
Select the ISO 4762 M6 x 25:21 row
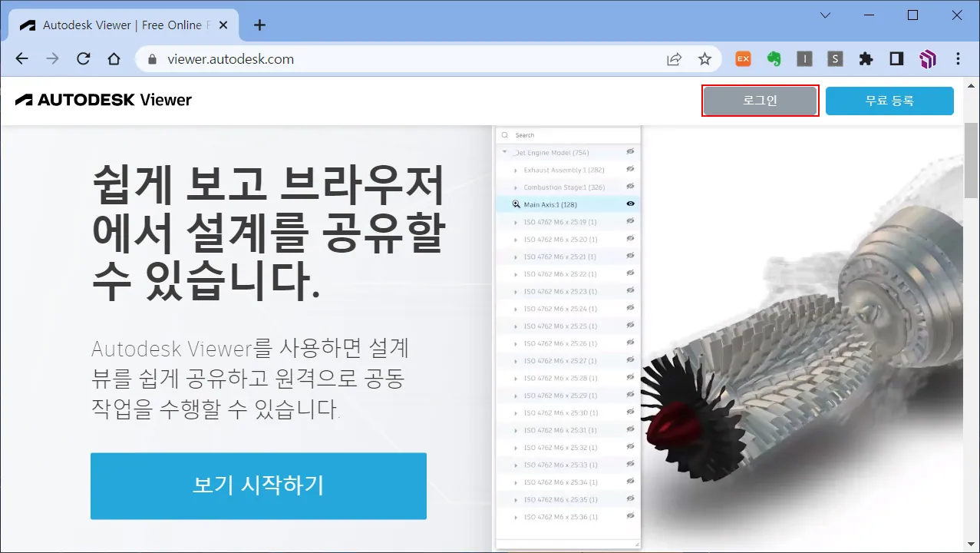point(568,257)
